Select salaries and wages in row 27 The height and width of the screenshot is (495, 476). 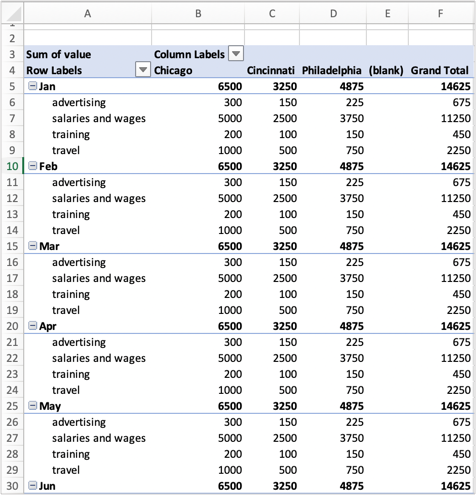click(x=99, y=438)
